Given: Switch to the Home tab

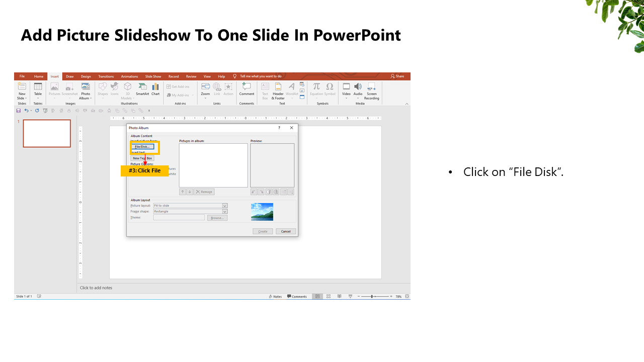Looking at the screenshot, I should tap(39, 76).
